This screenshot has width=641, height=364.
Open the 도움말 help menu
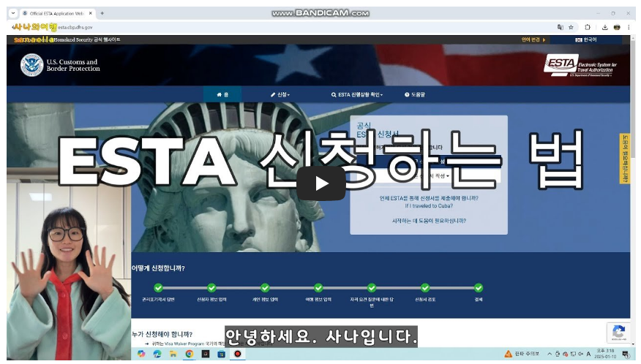(x=415, y=94)
